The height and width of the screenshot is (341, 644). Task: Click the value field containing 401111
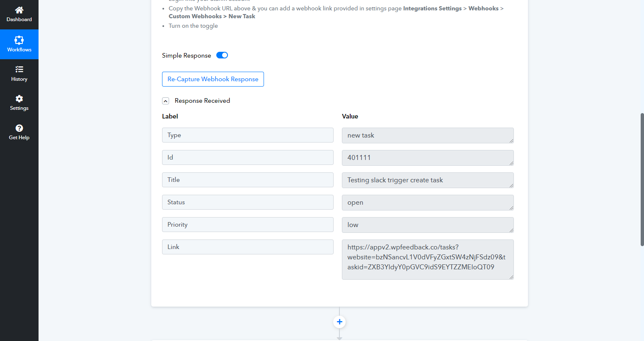427,158
